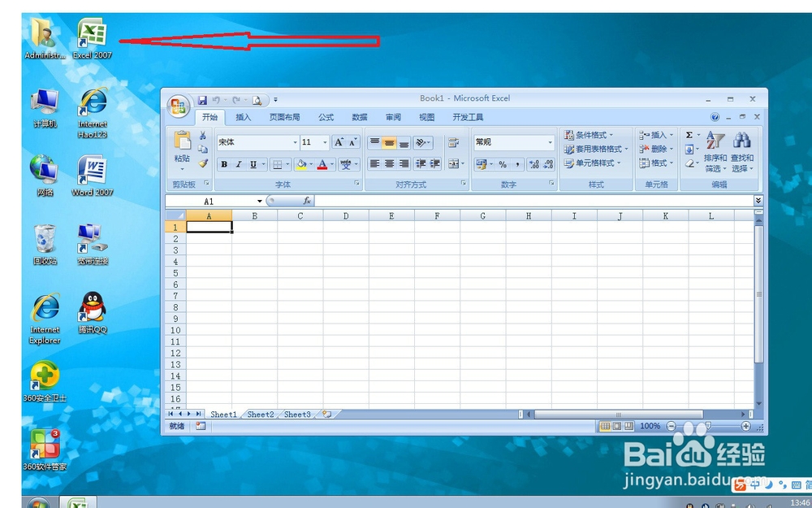812x508 pixels.
Task: Switch to the 审阅 ribbon tab
Action: tap(393, 117)
